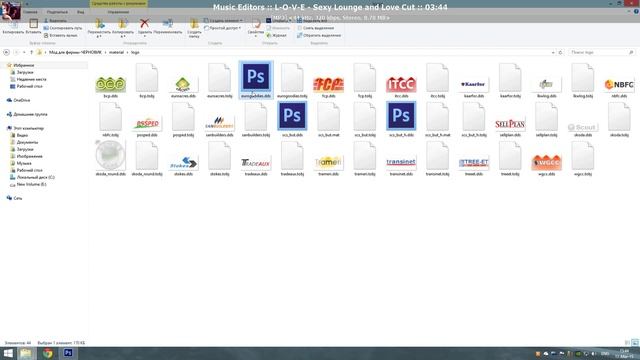Select the bcp.dds logo thumbnail
The width and height of the screenshot is (640, 360).
tap(111, 86)
